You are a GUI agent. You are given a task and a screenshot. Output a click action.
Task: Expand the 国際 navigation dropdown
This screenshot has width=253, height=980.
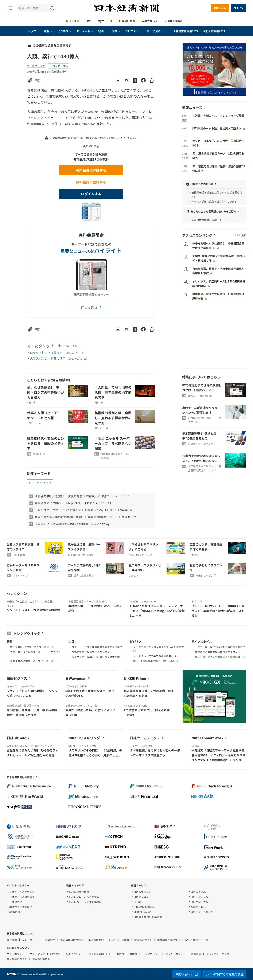[x=116, y=31]
